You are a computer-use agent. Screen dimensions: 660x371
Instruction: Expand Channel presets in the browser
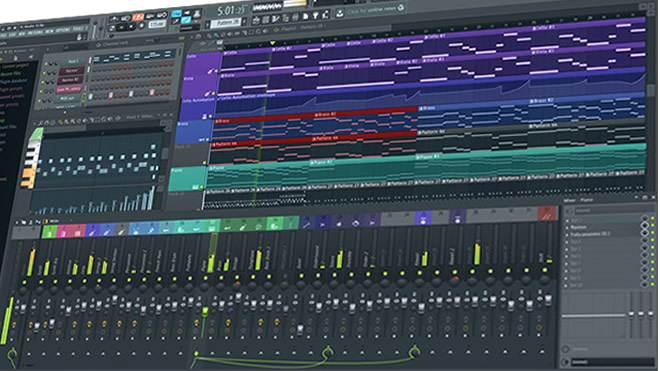(x=12, y=96)
